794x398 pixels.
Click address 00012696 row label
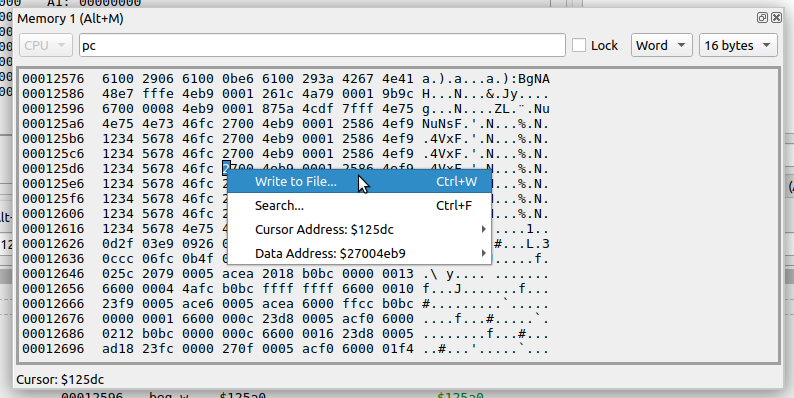(53, 349)
